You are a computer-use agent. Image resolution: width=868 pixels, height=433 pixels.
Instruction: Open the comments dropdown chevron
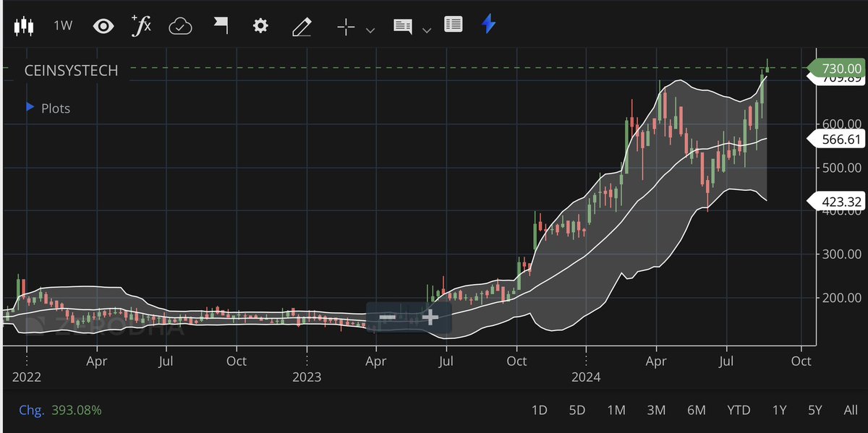click(x=427, y=30)
